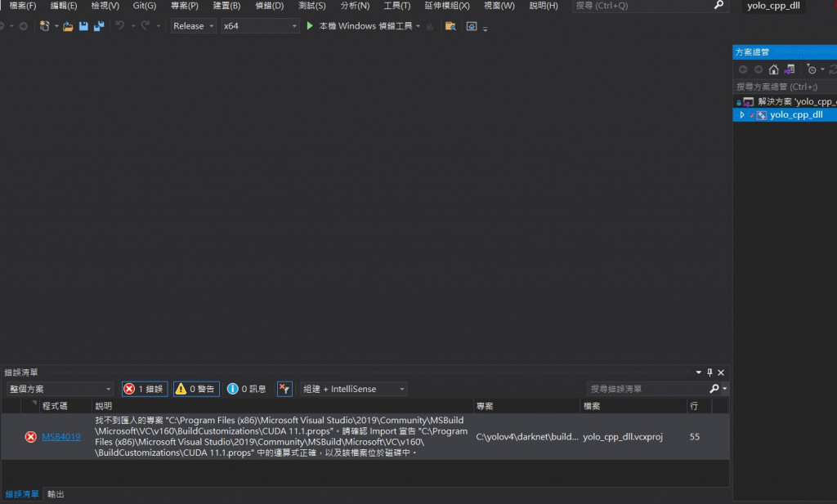
Task: Open the Release configuration dropdown
Action: (x=193, y=25)
